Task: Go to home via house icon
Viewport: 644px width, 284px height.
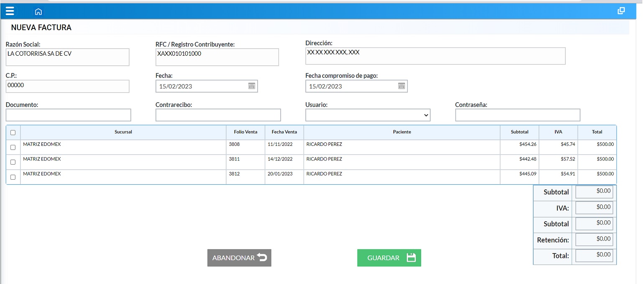Action: coord(38,12)
